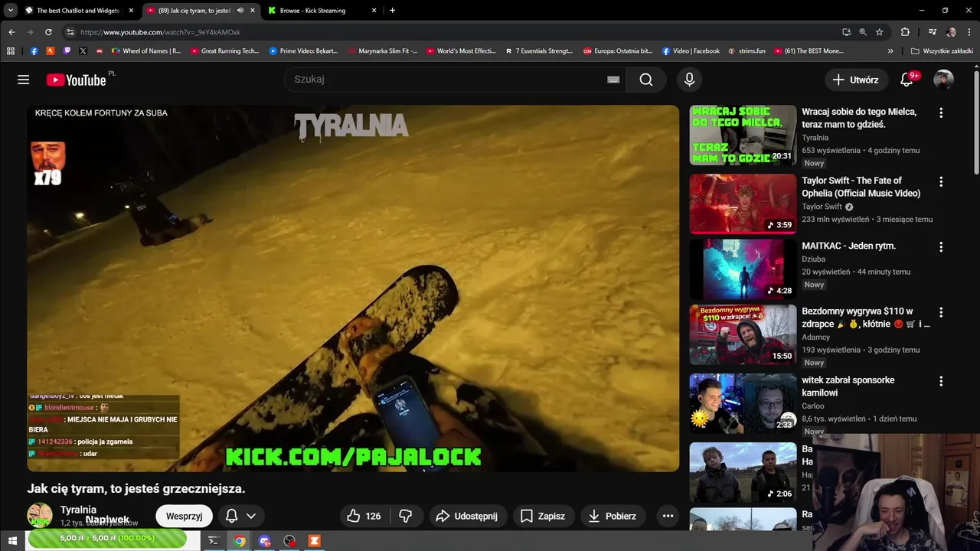Download video with the Pobierz button
Image resolution: width=980 pixels, height=551 pixels.
coord(612,516)
